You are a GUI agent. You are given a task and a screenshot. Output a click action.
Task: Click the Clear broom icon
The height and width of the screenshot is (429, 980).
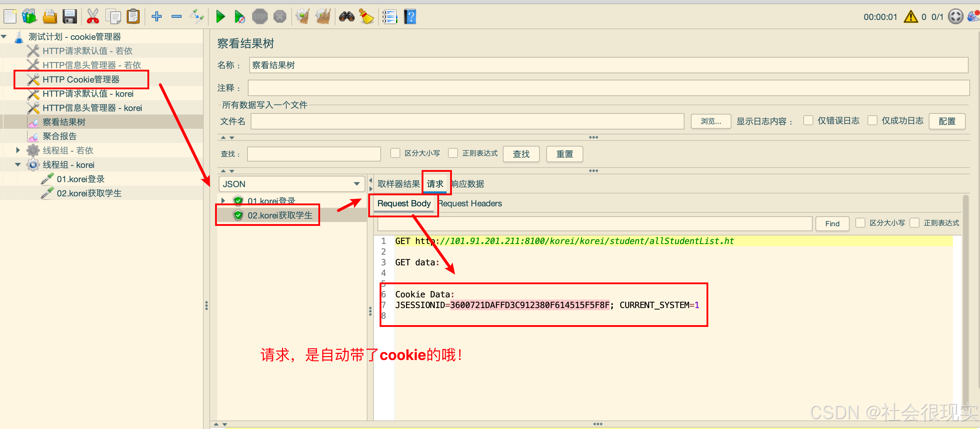click(x=303, y=17)
